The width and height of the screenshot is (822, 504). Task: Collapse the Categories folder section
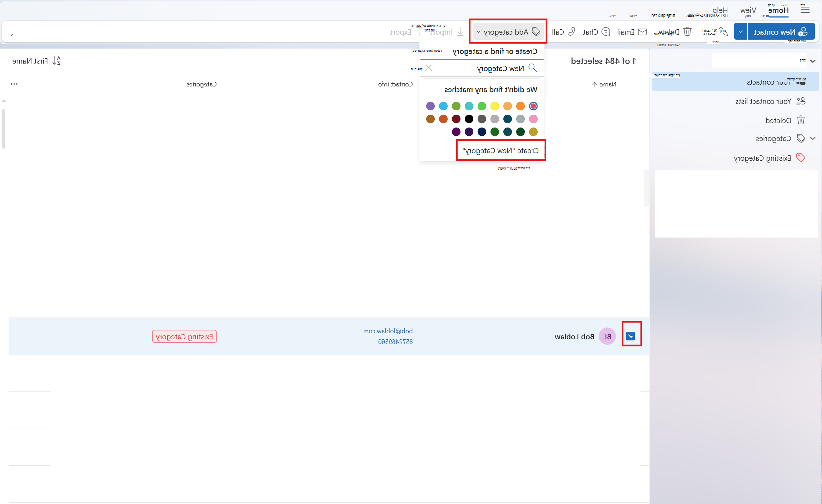(x=813, y=138)
